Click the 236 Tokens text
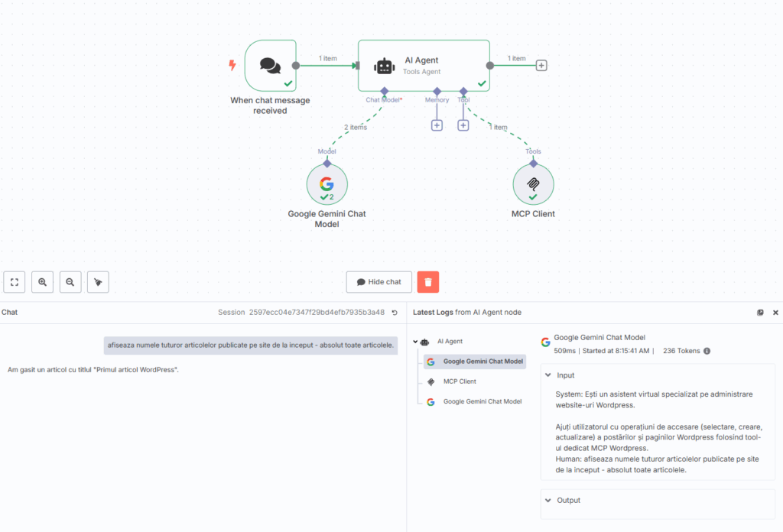783x532 pixels. point(681,351)
